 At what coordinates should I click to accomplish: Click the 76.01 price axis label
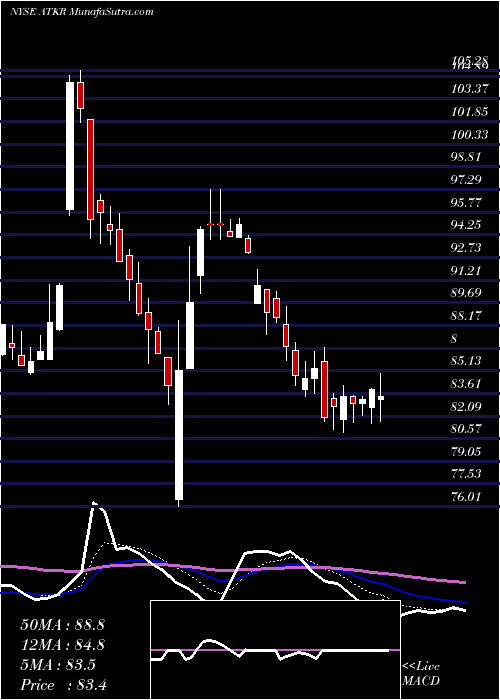[x=467, y=496]
